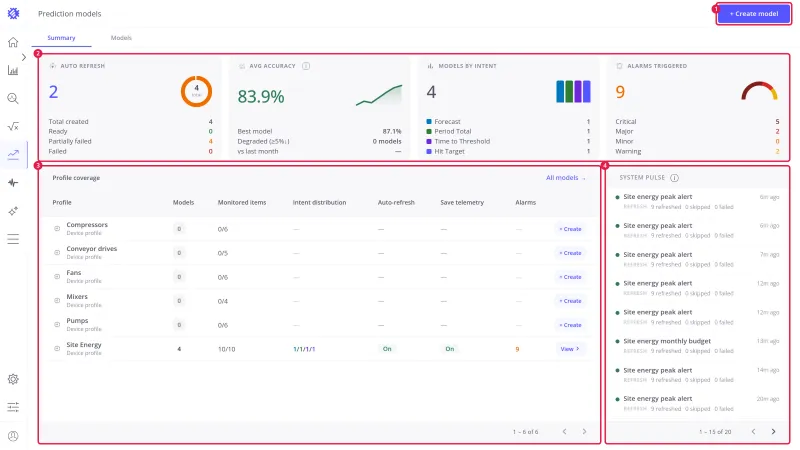Viewport: 800px width, 450px height.
Task: Click the Partially failed count row
Action: tap(130, 141)
